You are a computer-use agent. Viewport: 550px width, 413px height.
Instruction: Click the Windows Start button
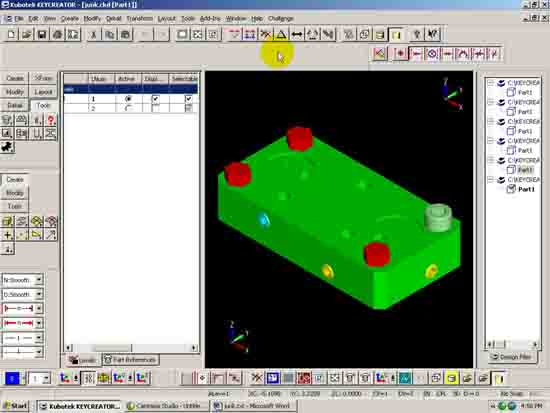click(x=15, y=406)
